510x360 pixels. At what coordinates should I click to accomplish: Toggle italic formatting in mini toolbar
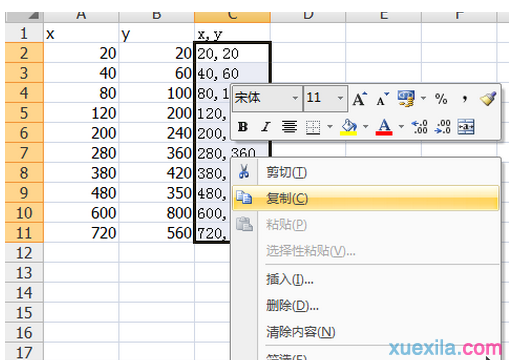point(266,127)
